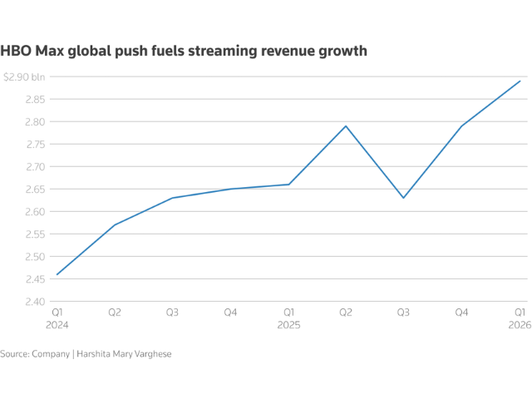Click the Source credit line text
The image size is (532, 399).
pos(86,354)
